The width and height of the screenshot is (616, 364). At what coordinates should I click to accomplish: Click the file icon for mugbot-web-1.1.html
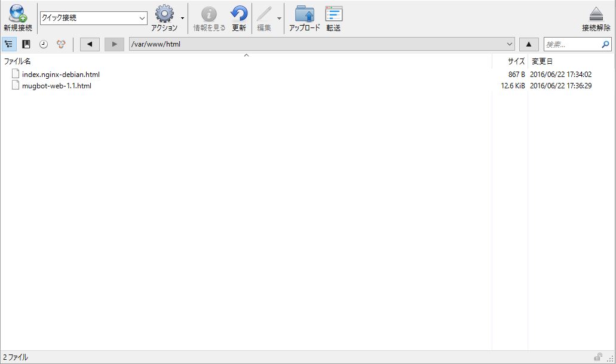pyautogui.click(x=16, y=85)
